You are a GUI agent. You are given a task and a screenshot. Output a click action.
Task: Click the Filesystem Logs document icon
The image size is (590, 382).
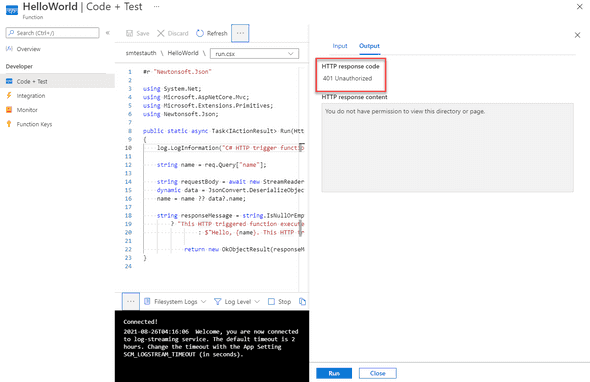pyautogui.click(x=147, y=301)
